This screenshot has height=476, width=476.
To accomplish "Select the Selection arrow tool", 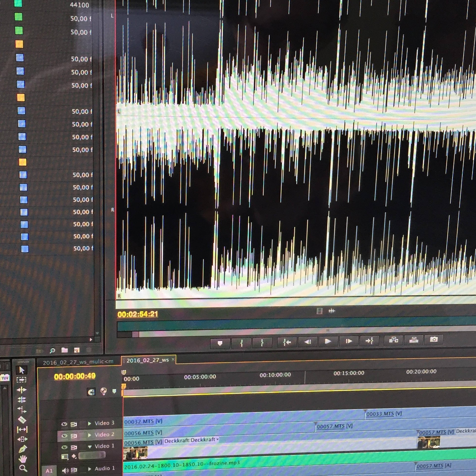I will pos(22,370).
